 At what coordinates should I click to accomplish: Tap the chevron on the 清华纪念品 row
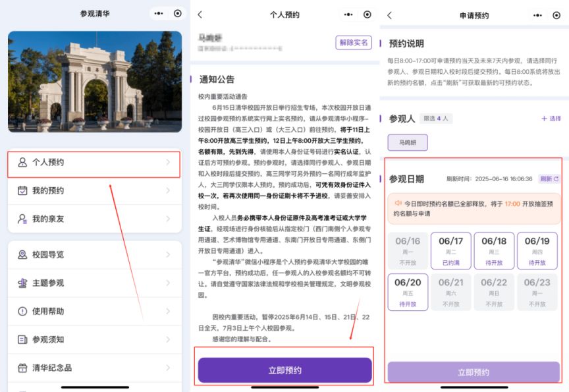click(168, 368)
